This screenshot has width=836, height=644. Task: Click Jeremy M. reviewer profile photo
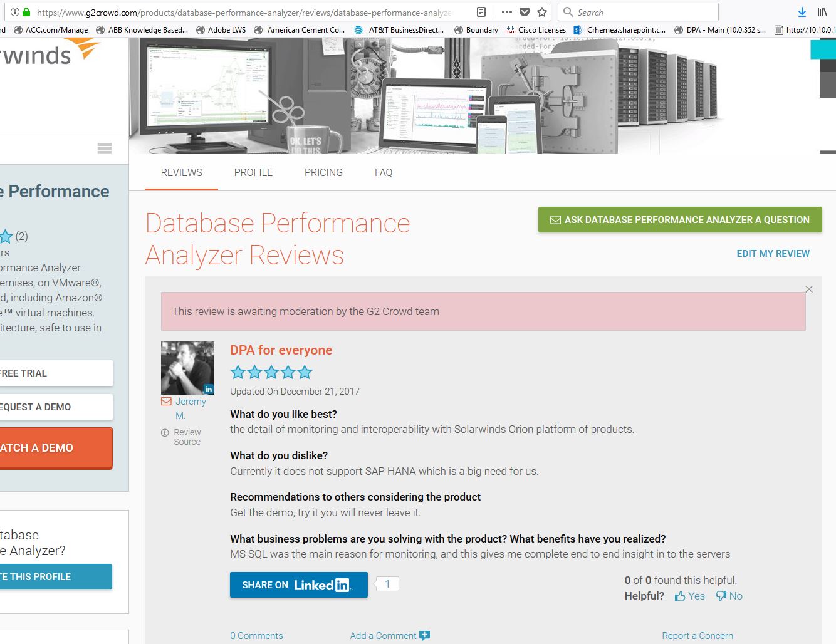(187, 368)
